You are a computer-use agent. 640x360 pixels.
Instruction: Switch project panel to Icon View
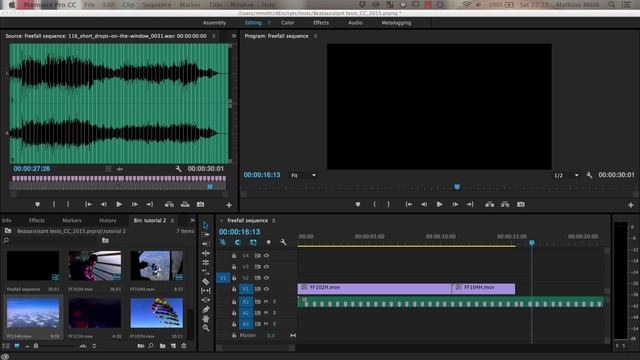pos(17,346)
